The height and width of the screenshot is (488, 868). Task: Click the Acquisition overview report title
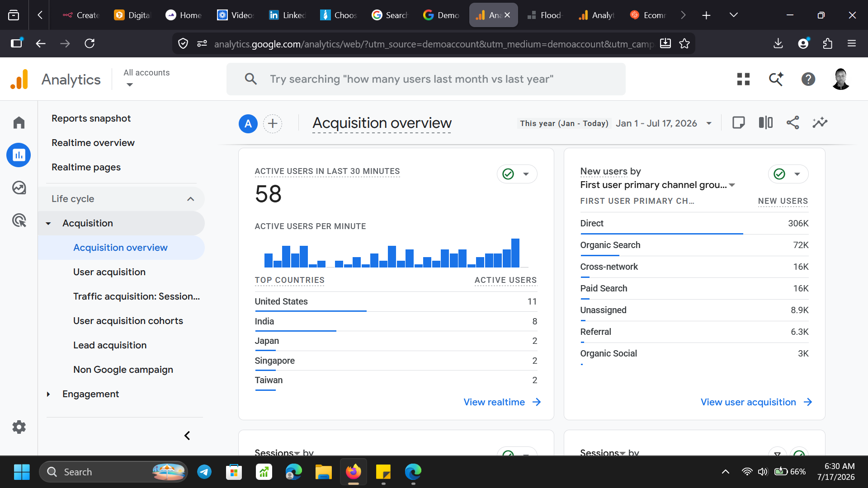[382, 123]
